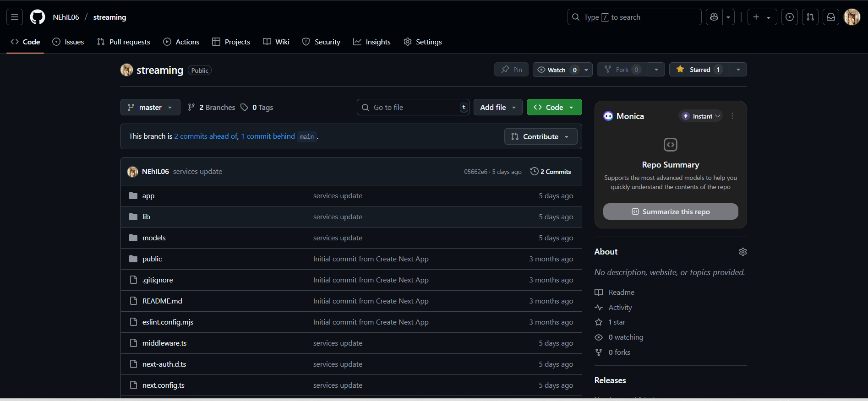Open the Notifications inbox icon
868x401 pixels.
831,17
